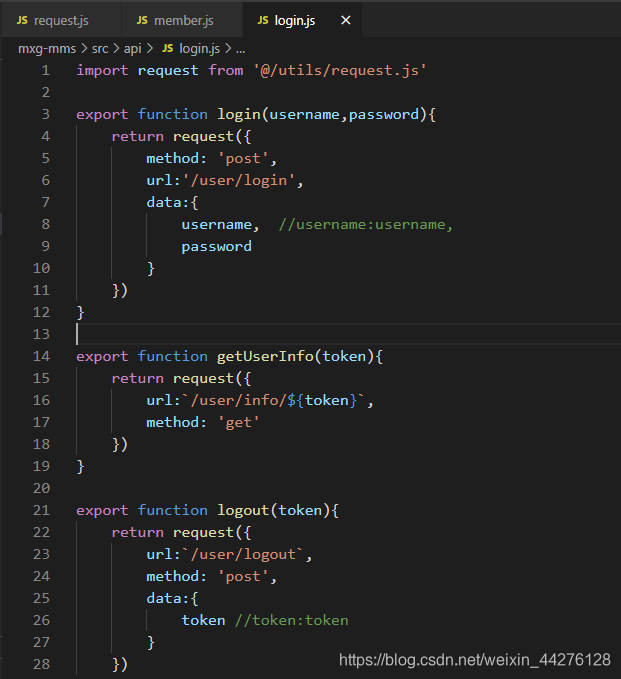This screenshot has width=621, height=679.
Task: Open api breadcrumb folder
Action: (x=133, y=49)
